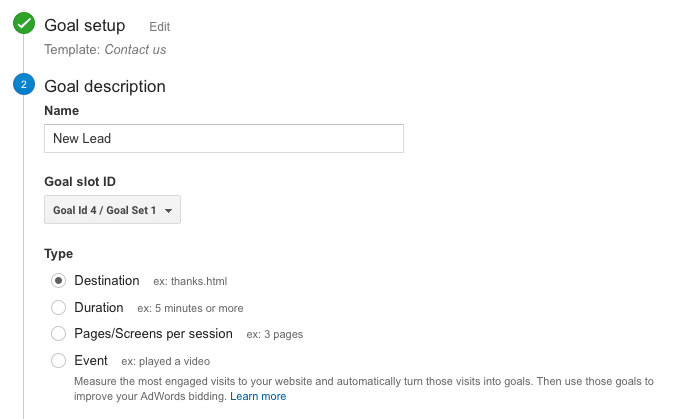Choose Pages/Screens per session goal type

pos(58,333)
